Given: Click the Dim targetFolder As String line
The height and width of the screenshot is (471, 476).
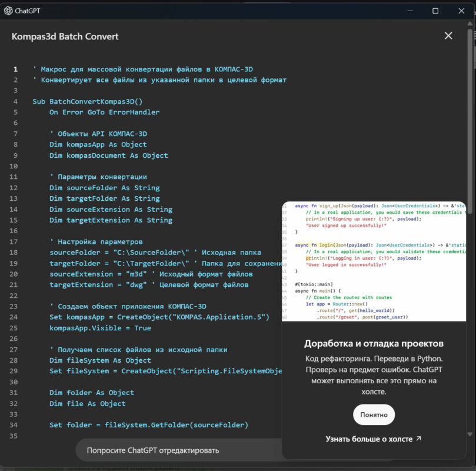Looking at the screenshot, I should click(x=104, y=198).
